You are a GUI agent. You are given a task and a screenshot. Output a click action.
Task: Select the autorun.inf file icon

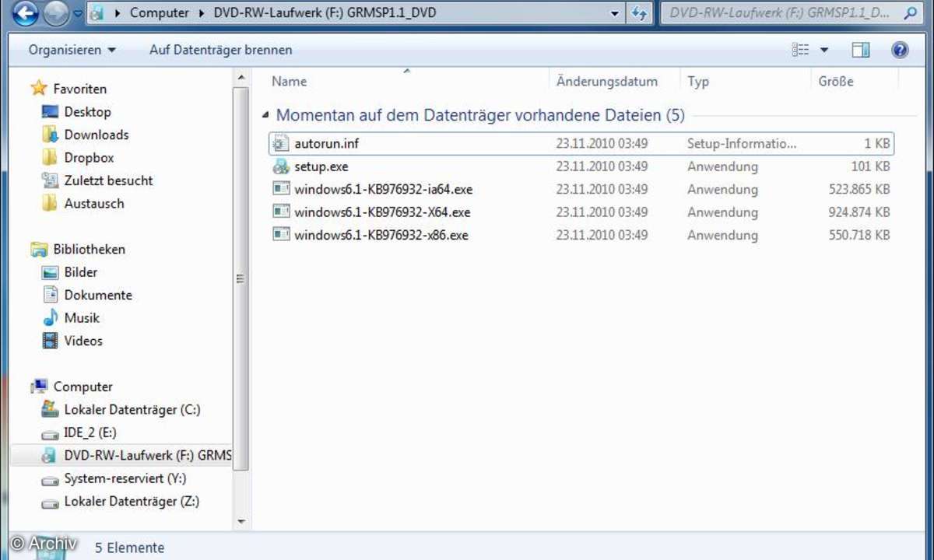tap(281, 143)
